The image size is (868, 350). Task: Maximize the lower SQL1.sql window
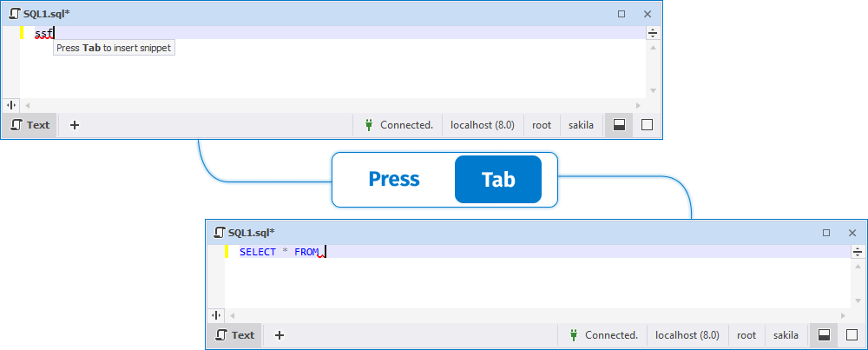tap(826, 233)
